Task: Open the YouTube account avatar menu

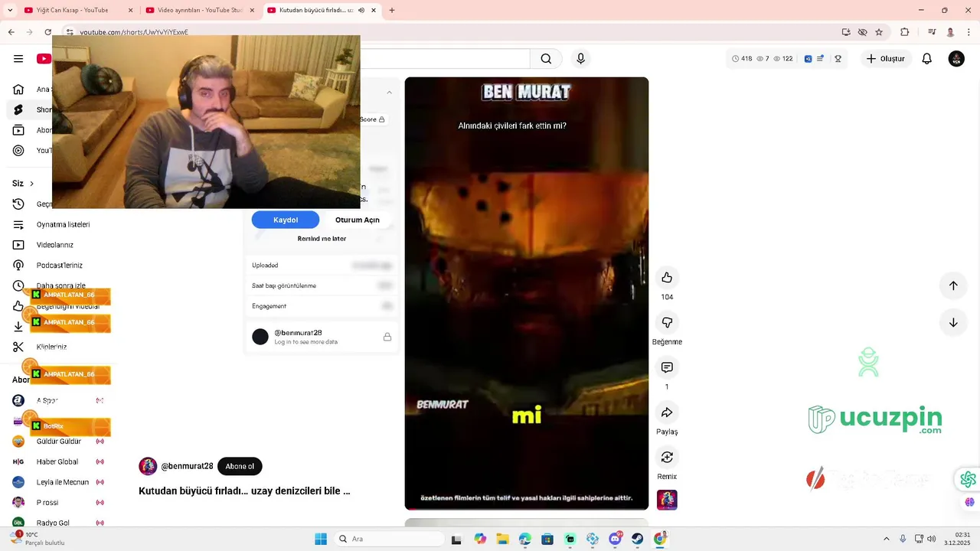Action: point(956,59)
